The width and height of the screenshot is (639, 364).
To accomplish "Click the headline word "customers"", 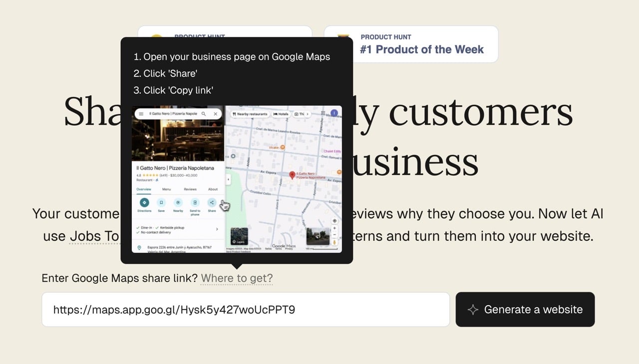I will [x=481, y=111].
